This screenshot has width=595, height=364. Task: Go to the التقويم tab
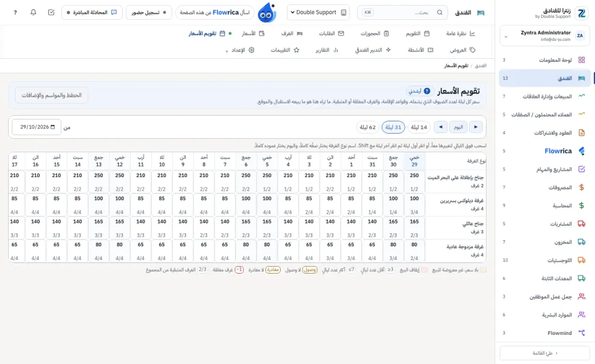(417, 33)
